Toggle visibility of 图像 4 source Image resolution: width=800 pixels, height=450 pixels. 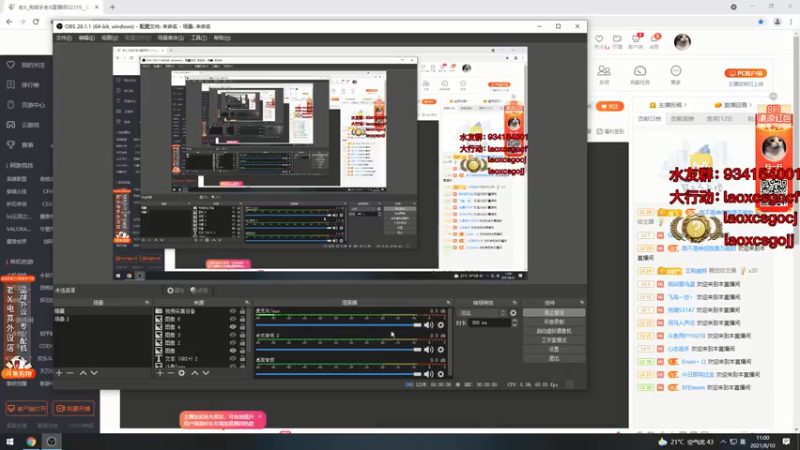[233, 327]
